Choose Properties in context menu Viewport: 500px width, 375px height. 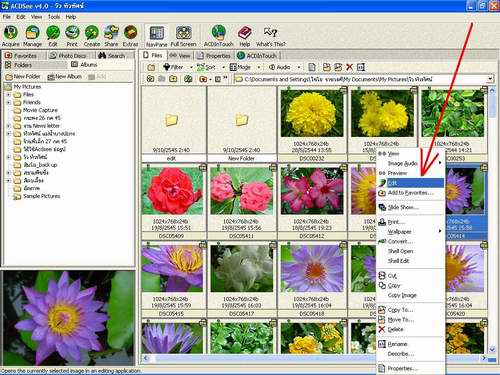click(411, 369)
